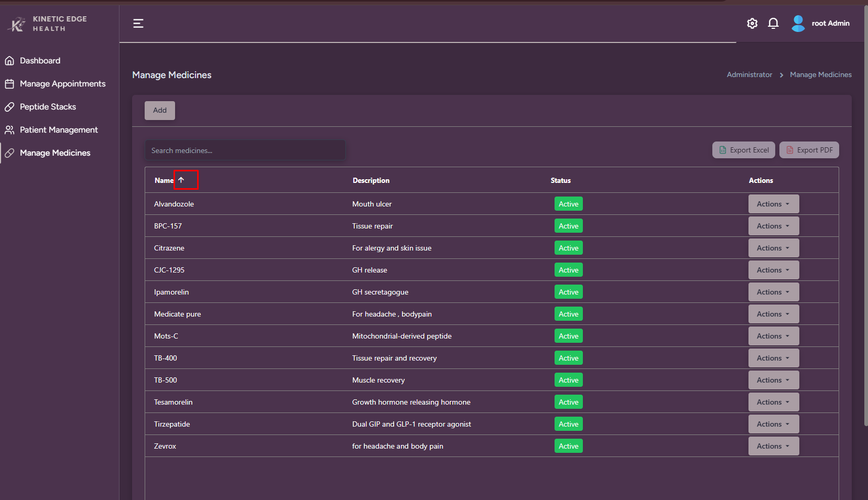The width and height of the screenshot is (868, 500).
Task: Click the Administrator breadcrumb link
Action: (x=749, y=75)
